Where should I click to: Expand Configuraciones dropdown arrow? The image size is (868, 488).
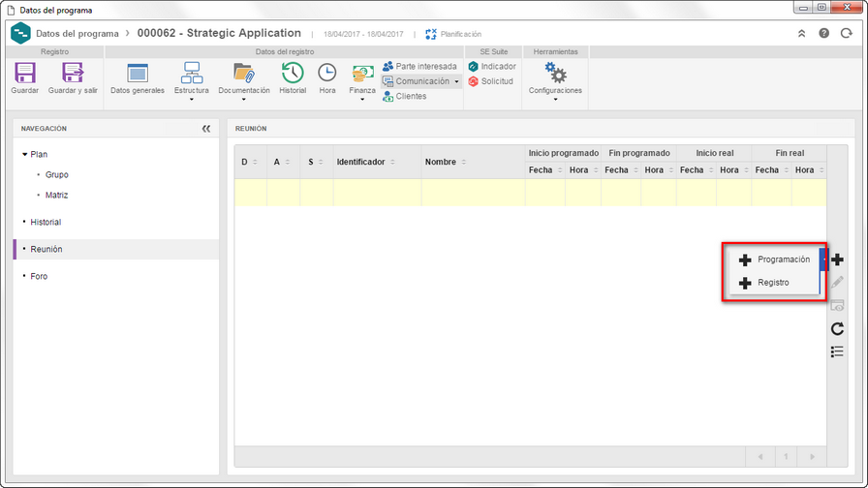pos(555,100)
